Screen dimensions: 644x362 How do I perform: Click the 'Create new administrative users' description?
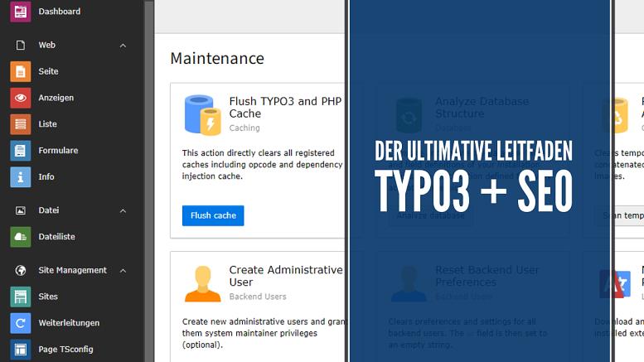point(264,333)
